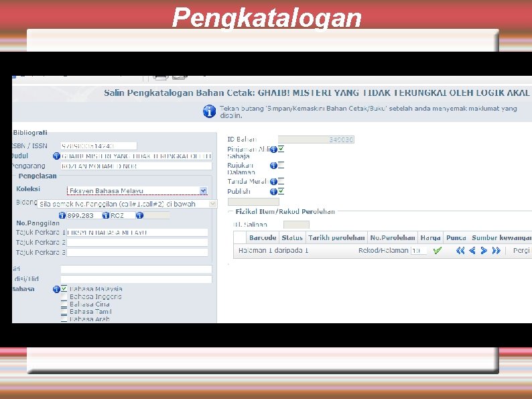This screenshot has height=399, width=532.
Task: Click the Pergi label in the table pager
Action: [521, 251]
